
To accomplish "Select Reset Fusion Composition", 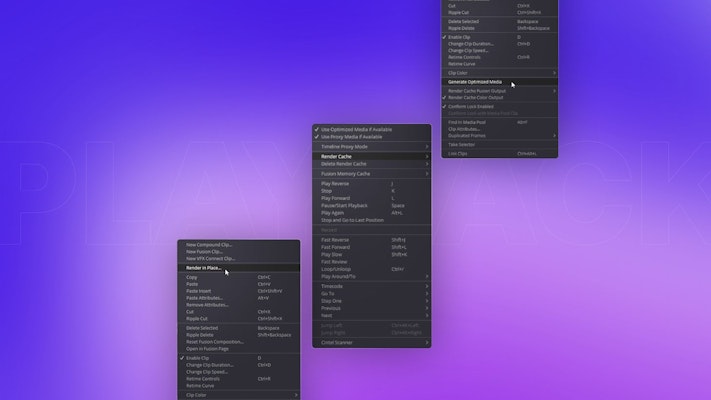I will (x=214, y=341).
